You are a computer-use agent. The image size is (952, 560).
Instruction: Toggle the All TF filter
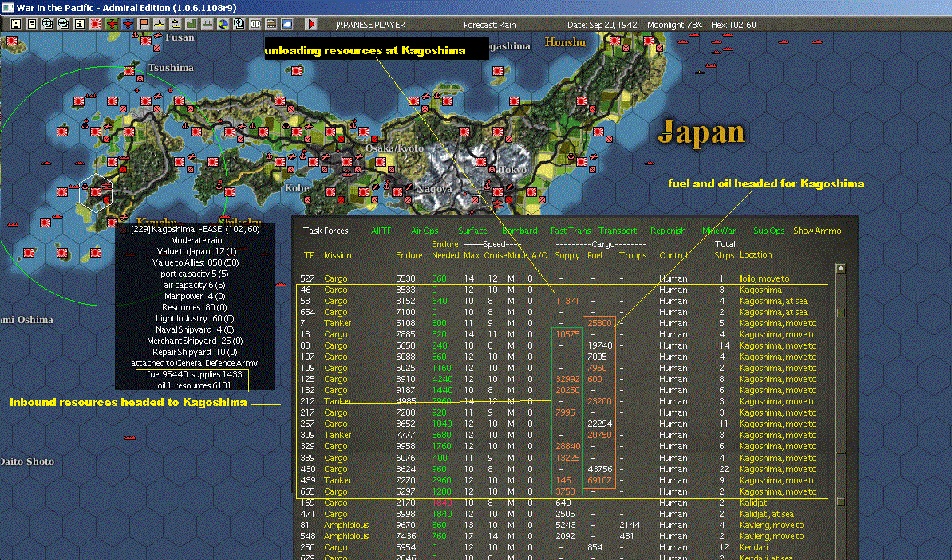381,231
